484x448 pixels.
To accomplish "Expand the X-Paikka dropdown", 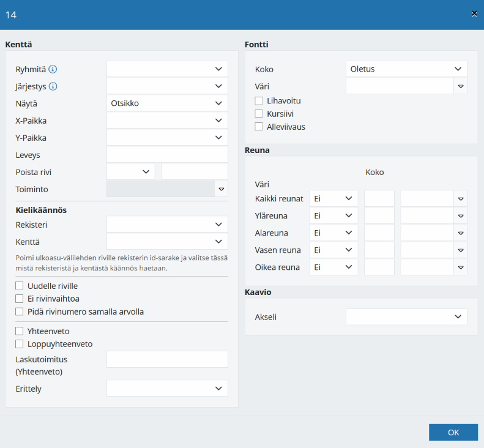I will point(167,121).
